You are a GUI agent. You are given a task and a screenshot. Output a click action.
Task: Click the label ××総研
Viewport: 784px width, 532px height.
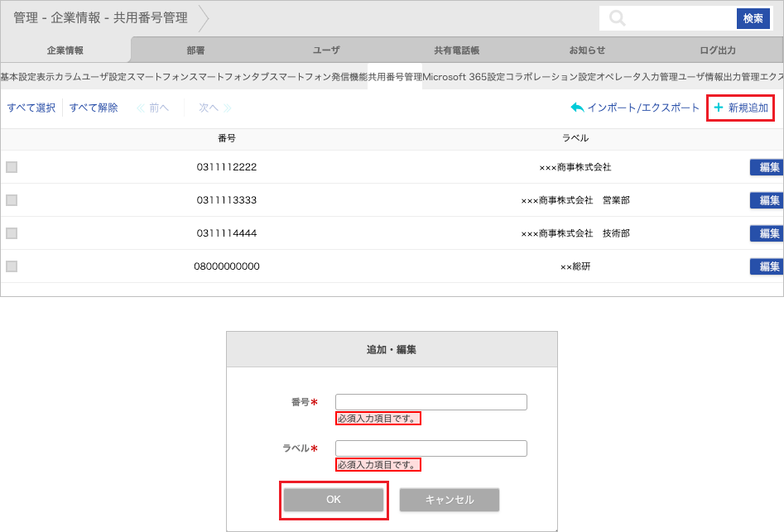pos(575,266)
